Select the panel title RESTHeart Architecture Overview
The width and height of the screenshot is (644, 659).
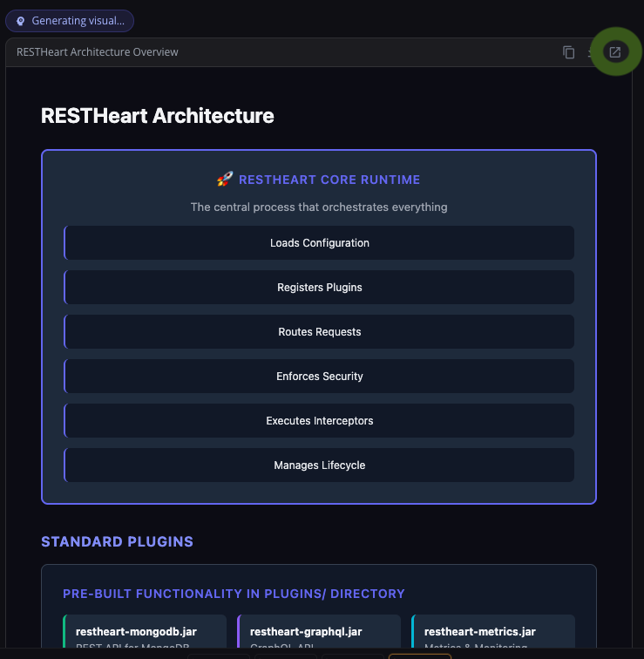pos(97,52)
